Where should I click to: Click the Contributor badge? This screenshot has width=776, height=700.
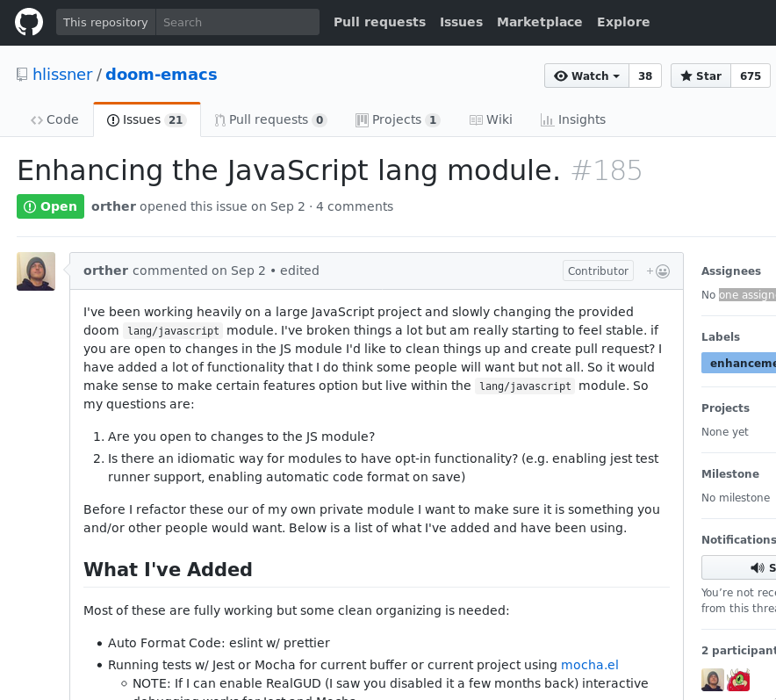(x=598, y=271)
